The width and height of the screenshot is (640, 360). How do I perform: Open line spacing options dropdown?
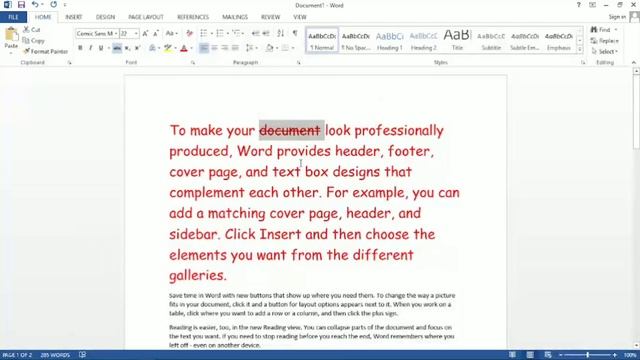point(257,48)
